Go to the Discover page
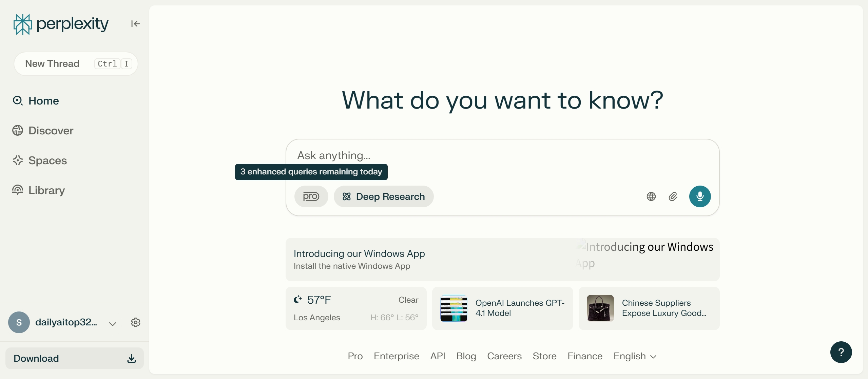Screen dimensions: 868x379 (x=51, y=131)
